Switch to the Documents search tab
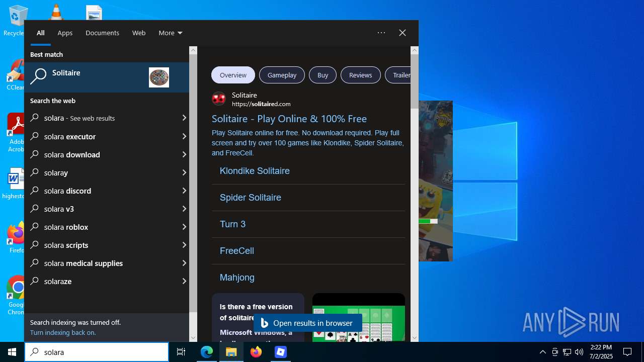 [102, 33]
